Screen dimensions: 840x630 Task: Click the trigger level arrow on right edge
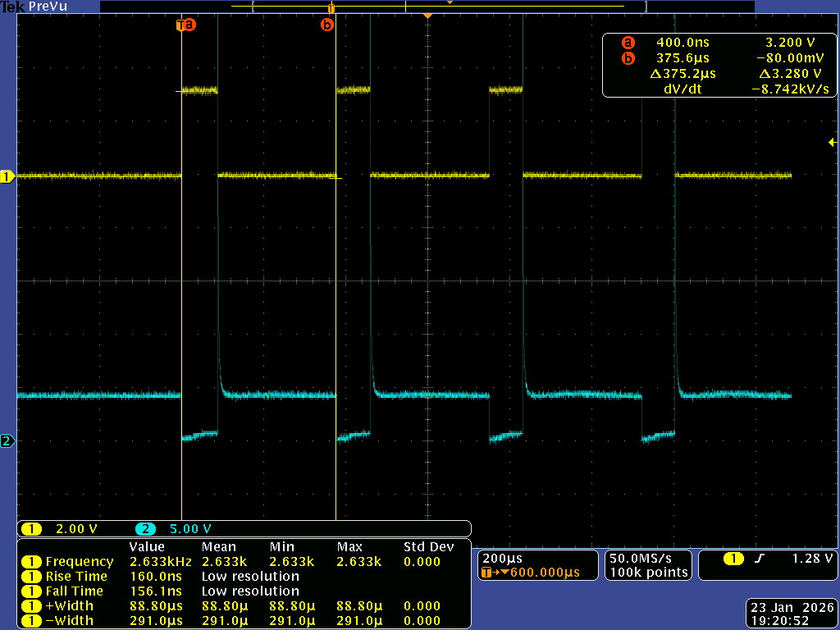click(833, 143)
